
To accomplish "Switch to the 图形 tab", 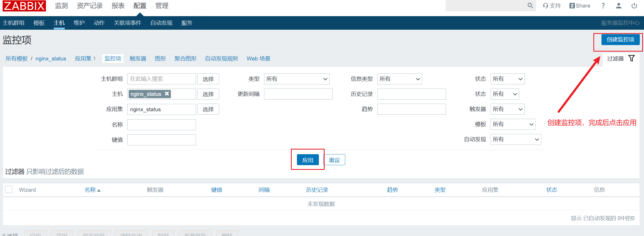I will click(x=160, y=59).
